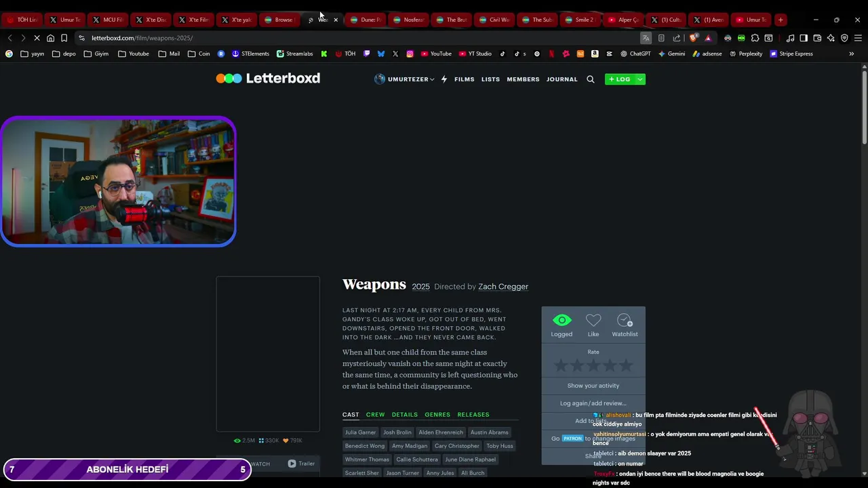Screen dimensions: 868x488
Task: Expand the arrow next to LOG button
Action: (x=639, y=79)
